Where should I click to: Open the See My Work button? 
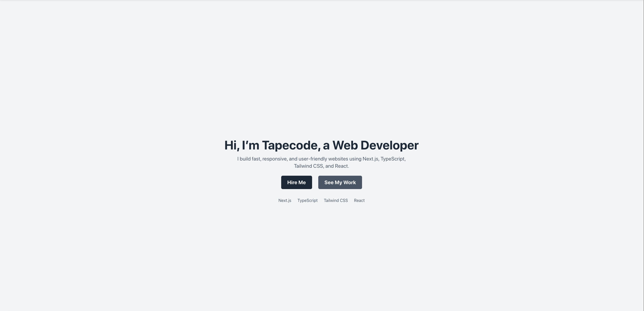click(340, 182)
